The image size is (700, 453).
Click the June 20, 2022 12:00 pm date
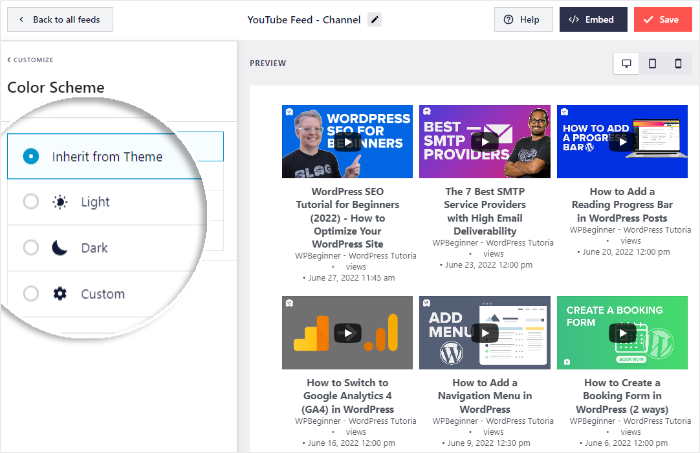(626, 252)
